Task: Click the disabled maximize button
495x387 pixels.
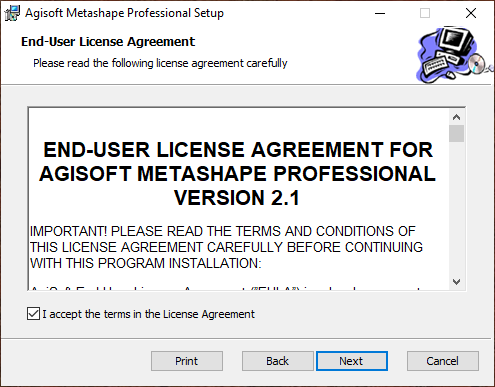Action: 425,13
